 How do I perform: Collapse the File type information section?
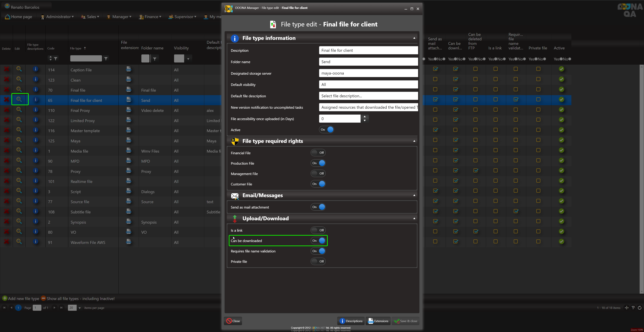(414, 38)
